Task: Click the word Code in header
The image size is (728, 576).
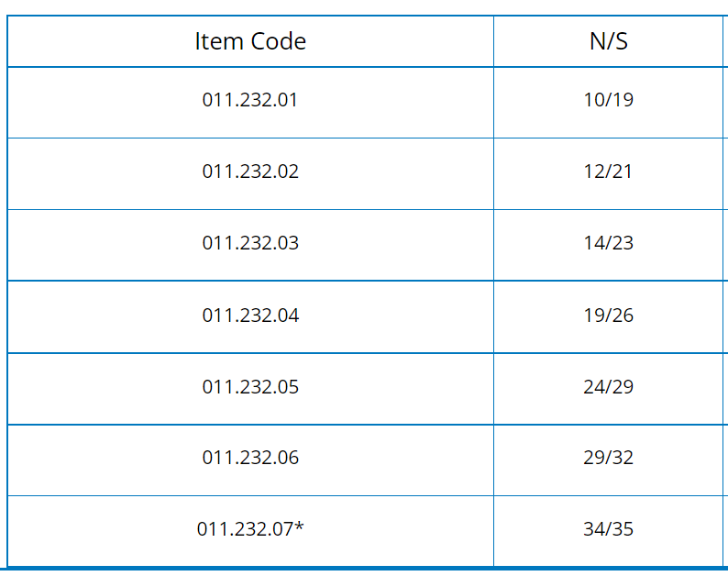Action: (279, 41)
